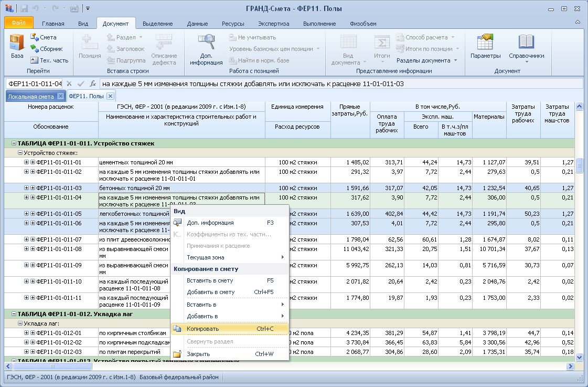The image size is (588, 387).
Task: Choose Добавить в смету in context menu
Action: click(x=230, y=292)
